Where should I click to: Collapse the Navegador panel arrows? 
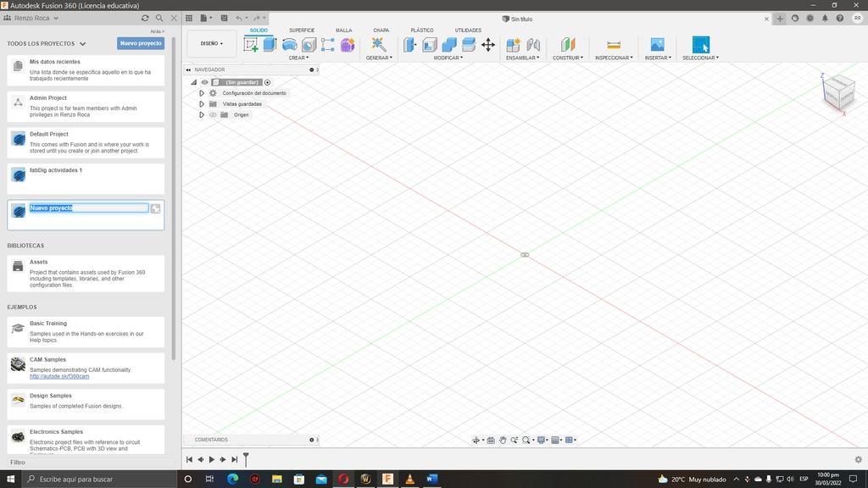(x=188, y=69)
